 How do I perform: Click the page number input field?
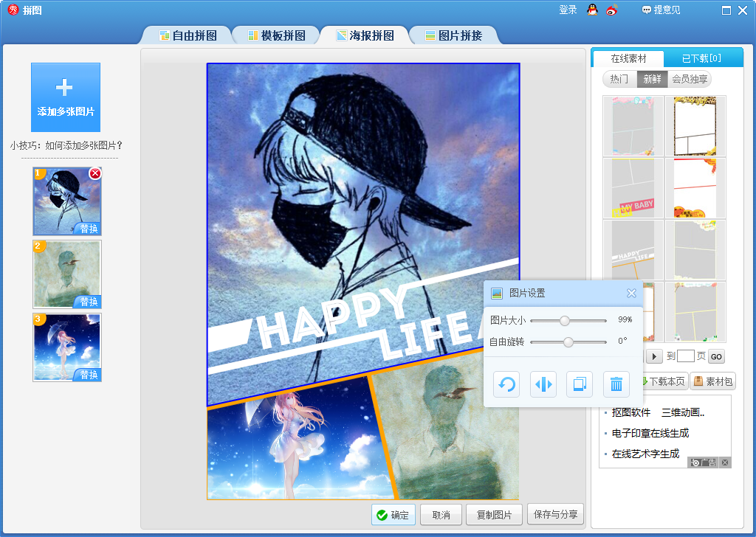click(x=686, y=356)
